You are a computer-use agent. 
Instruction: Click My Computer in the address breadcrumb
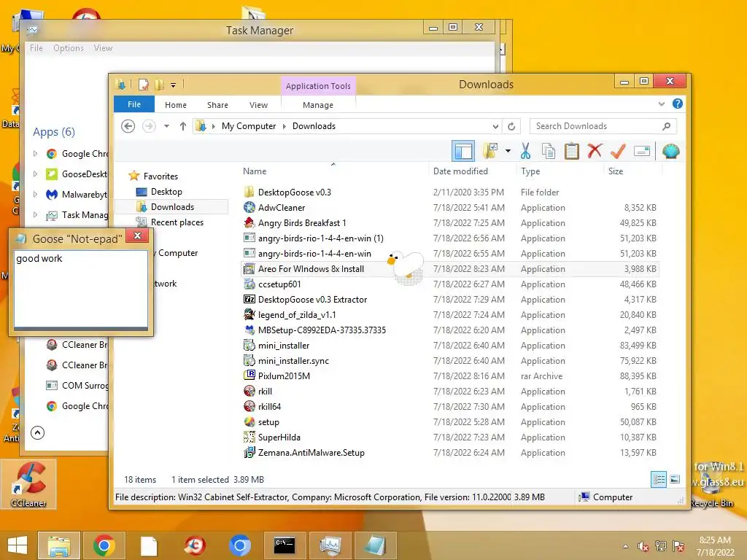tap(248, 126)
